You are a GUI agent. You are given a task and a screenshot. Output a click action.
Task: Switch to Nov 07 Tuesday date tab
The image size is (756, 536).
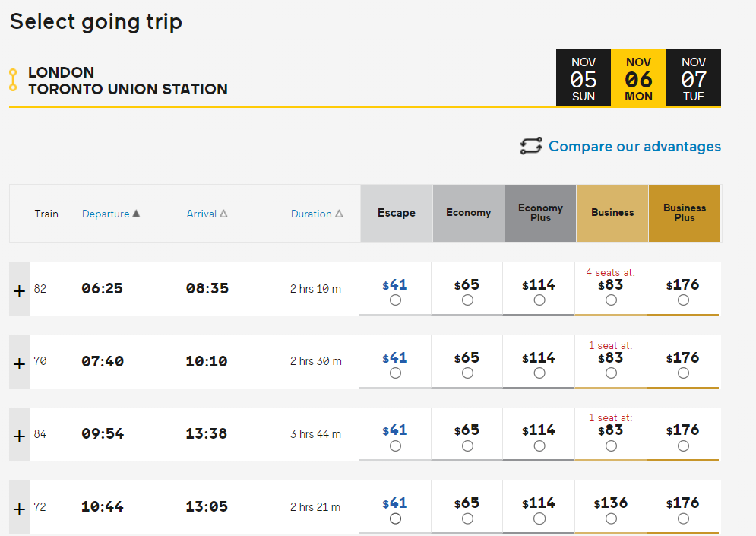point(694,78)
